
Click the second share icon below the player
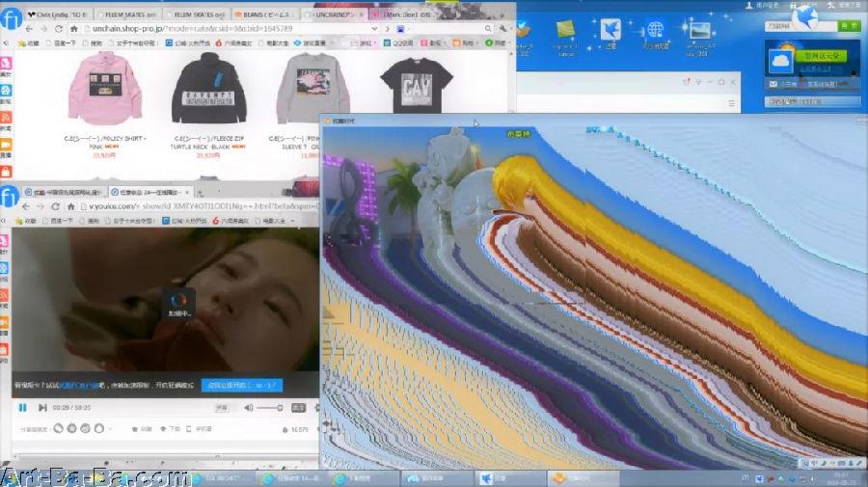pyautogui.click(x=72, y=428)
